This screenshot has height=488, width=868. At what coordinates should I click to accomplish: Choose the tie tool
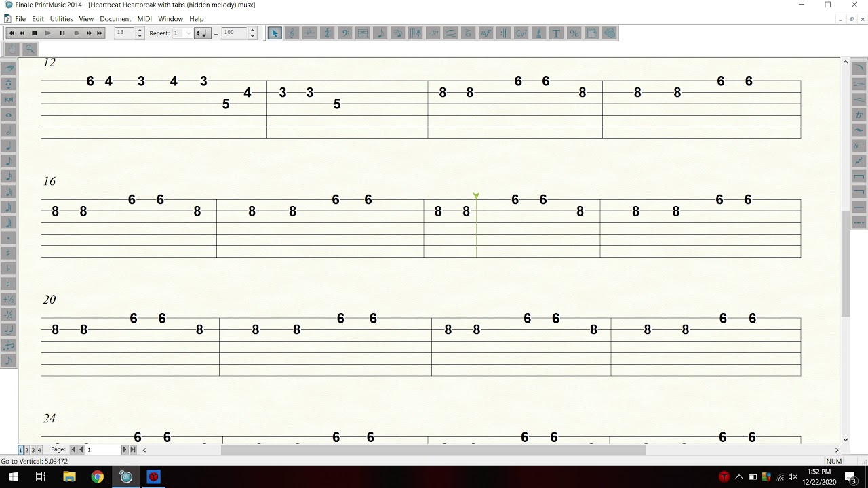pos(9,330)
